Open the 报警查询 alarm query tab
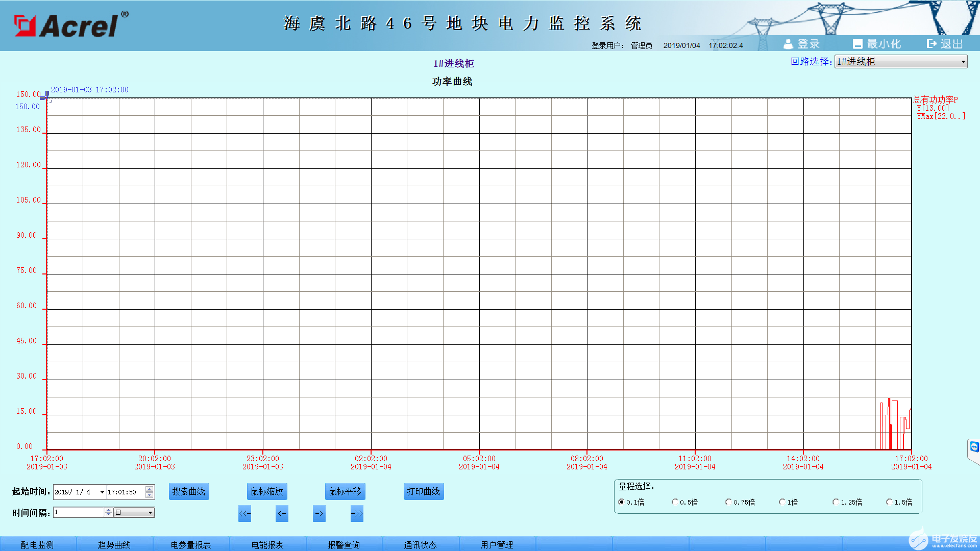Image resolution: width=980 pixels, height=551 pixels. point(344,544)
